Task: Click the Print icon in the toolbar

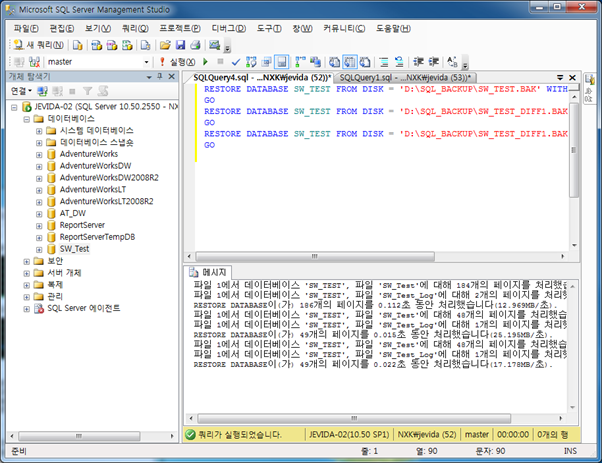Action: tap(195, 45)
